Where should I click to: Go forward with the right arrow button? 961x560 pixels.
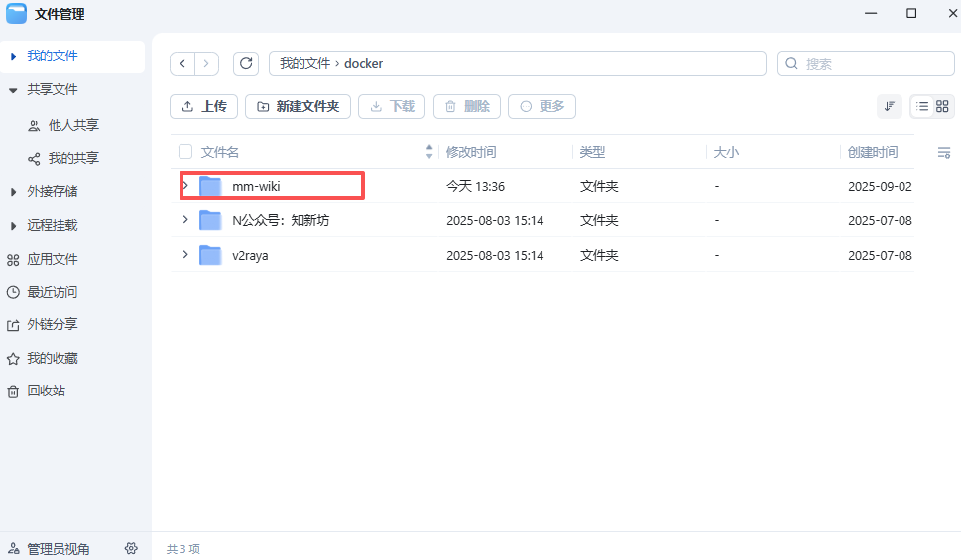[x=206, y=63]
